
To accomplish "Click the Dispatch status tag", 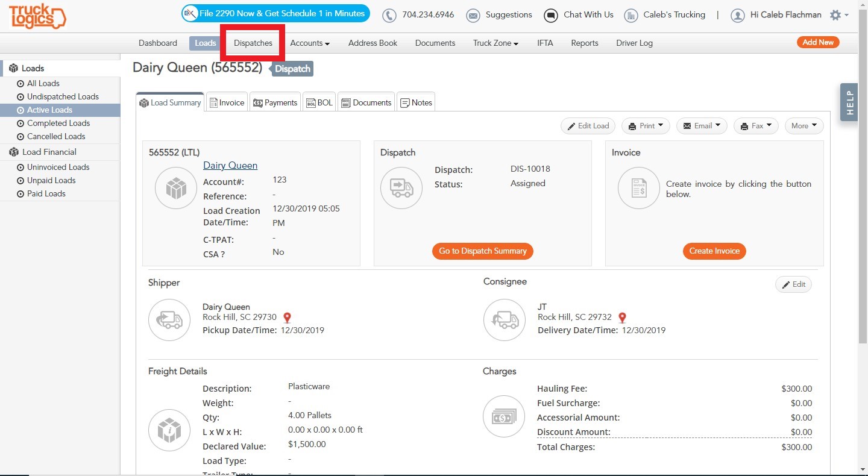I will click(292, 69).
